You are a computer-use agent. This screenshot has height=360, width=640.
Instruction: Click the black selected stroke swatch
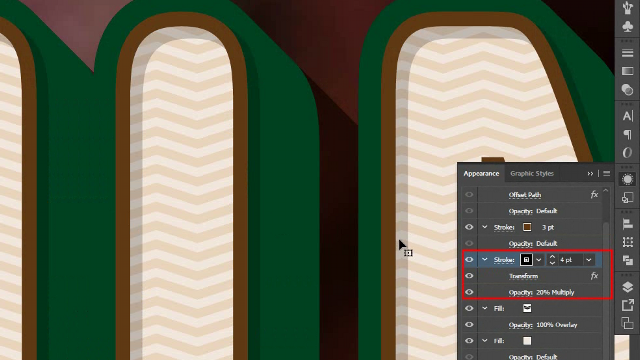pos(526,260)
